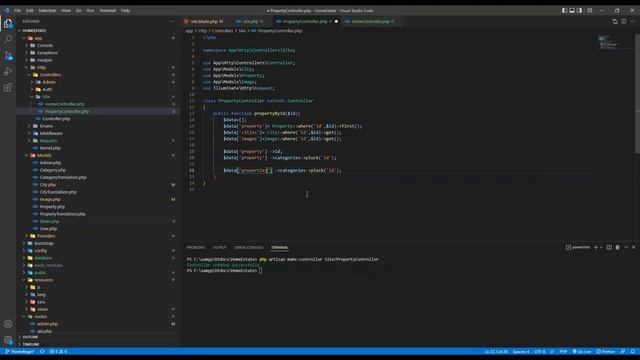640x360 pixels.
Task: Change language mode via PHP status item
Action: [563, 351]
